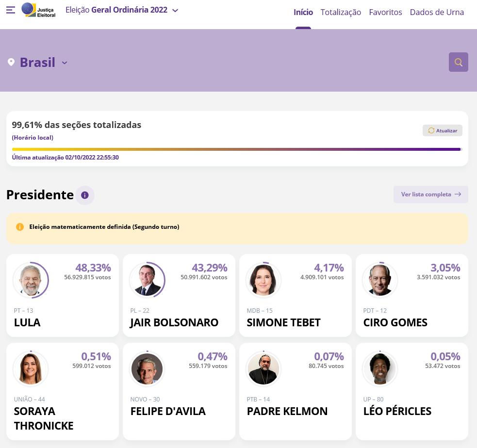Click the NOVO – 30 party label
This screenshot has width=477, height=448.
145,400
